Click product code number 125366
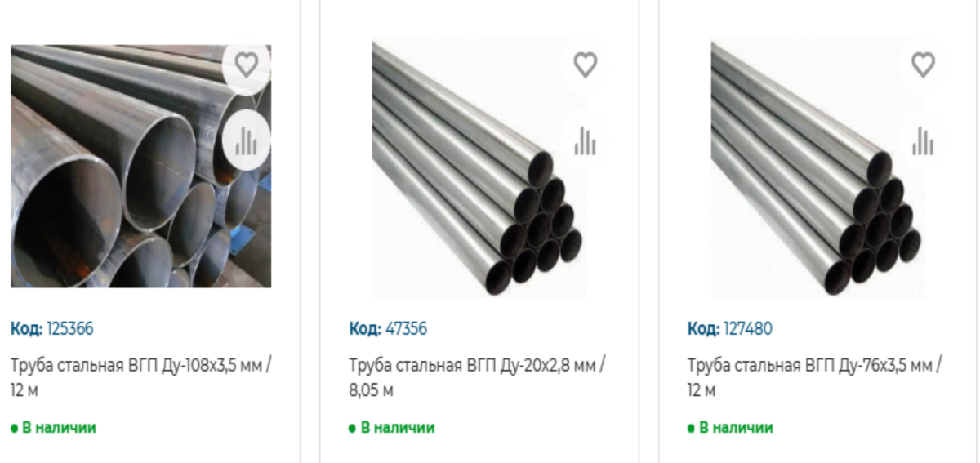This screenshot has width=980, height=463. 70,329
